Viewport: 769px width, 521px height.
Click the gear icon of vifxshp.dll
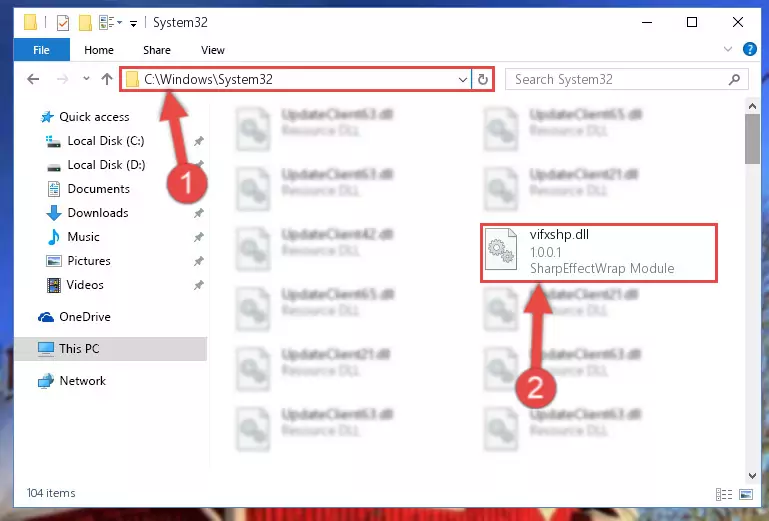point(501,250)
